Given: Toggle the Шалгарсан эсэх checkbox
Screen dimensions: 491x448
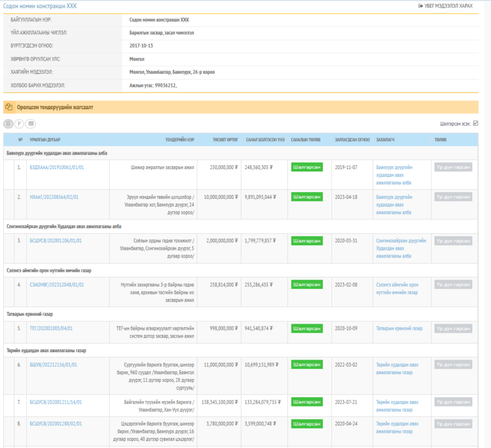Looking at the screenshot, I should tap(475, 123).
